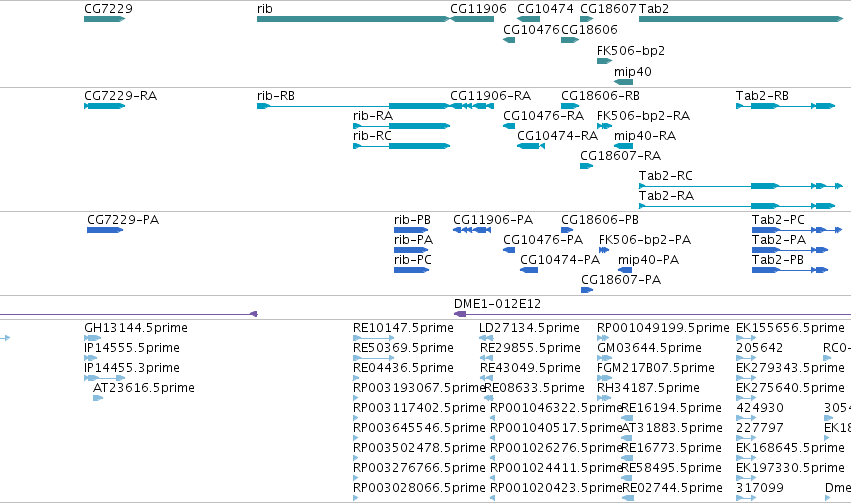Select the 317099 EST label
Image resolution: width=851 pixels, height=503 pixels.
point(760,488)
